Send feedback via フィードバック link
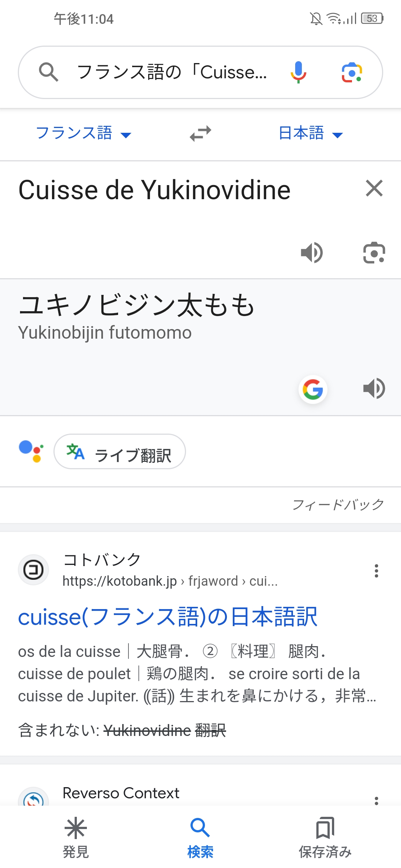The width and height of the screenshot is (401, 868). tap(338, 504)
